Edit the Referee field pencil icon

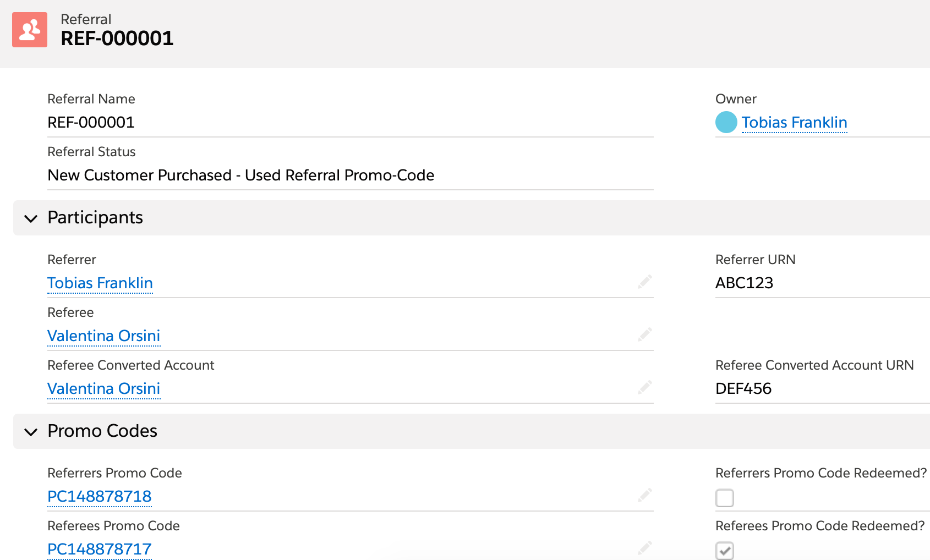[x=645, y=334]
